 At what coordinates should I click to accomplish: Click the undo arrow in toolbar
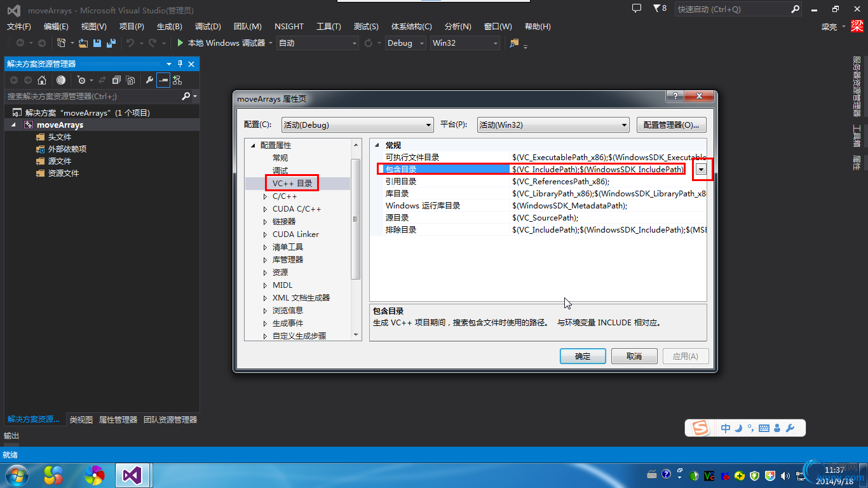coord(130,43)
